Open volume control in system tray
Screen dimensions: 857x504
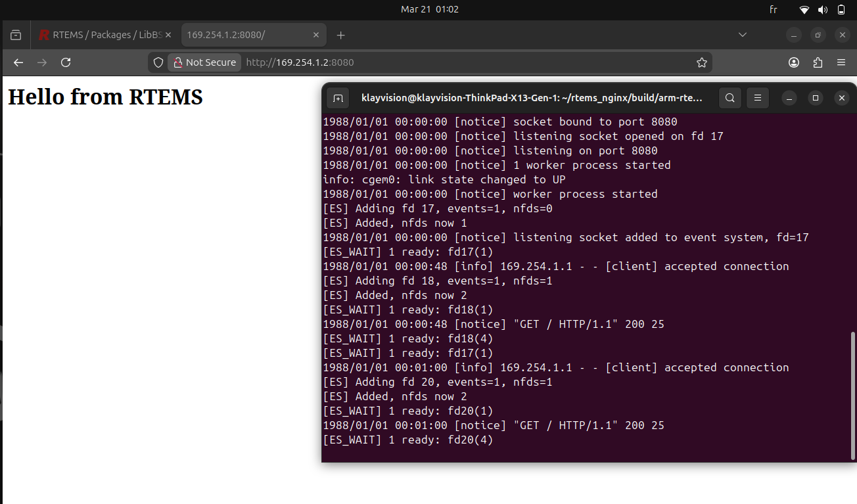click(x=822, y=10)
